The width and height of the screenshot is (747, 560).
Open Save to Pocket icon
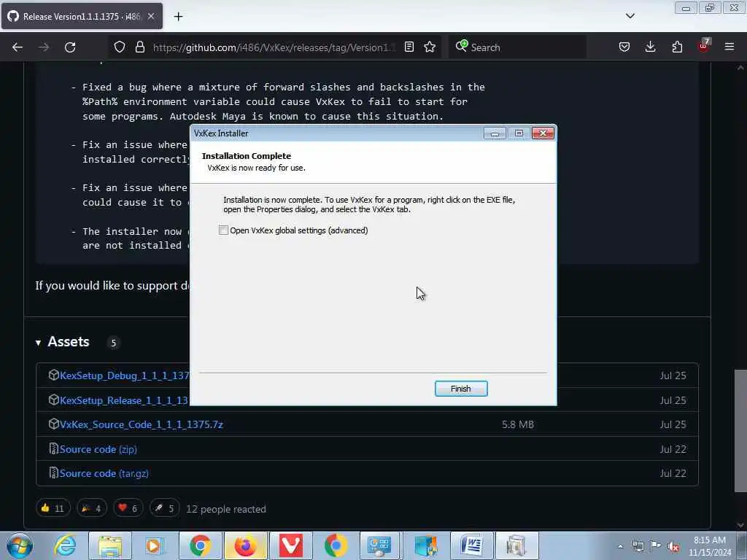[624, 47]
